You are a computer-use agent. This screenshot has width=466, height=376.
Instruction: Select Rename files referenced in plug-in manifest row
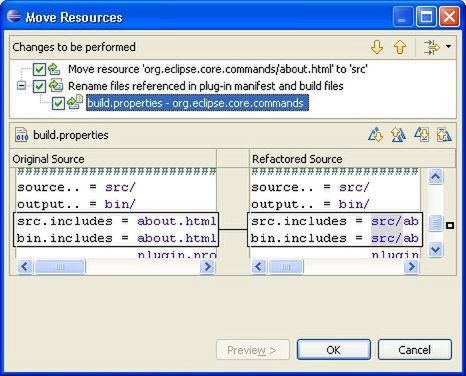206,86
